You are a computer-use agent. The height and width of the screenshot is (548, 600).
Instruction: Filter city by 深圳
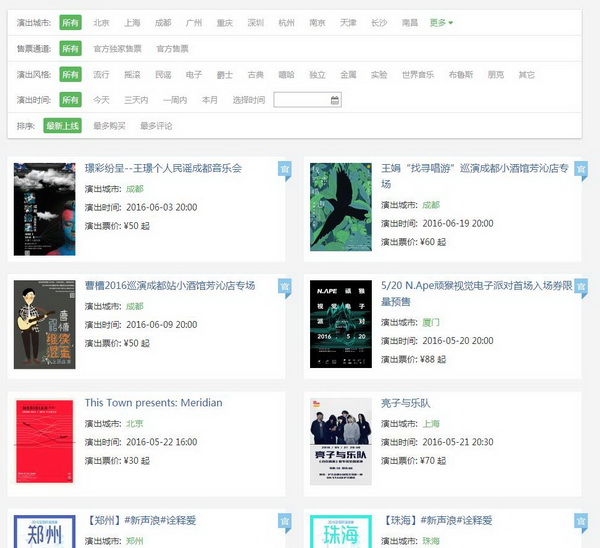(256, 23)
